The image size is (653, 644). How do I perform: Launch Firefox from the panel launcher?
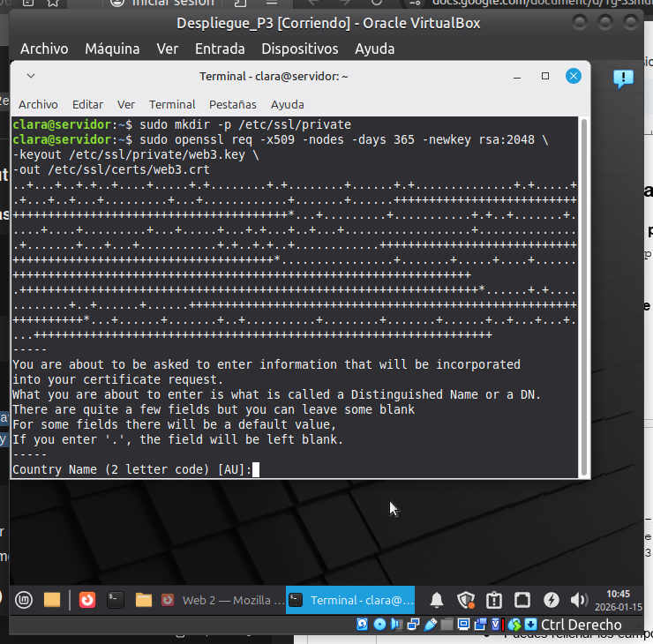click(86, 601)
